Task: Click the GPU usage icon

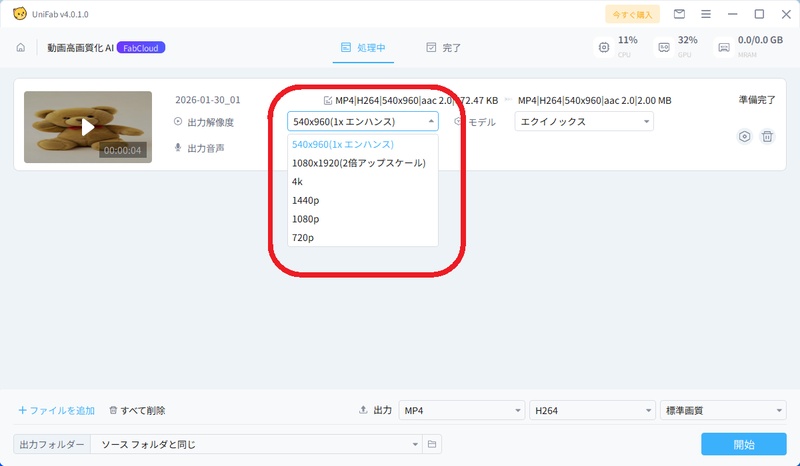Action: [x=664, y=47]
